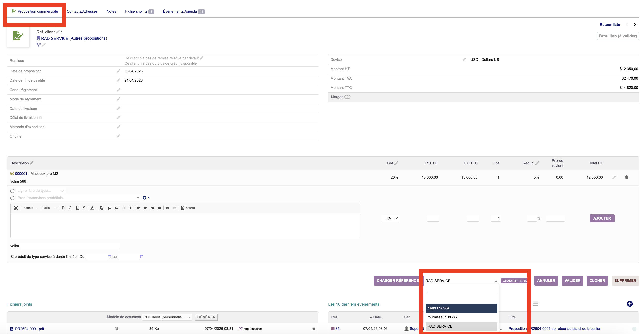The height and width of the screenshot is (334, 644).
Task: Edit the Devise currency pencil icon
Action: click(464, 60)
